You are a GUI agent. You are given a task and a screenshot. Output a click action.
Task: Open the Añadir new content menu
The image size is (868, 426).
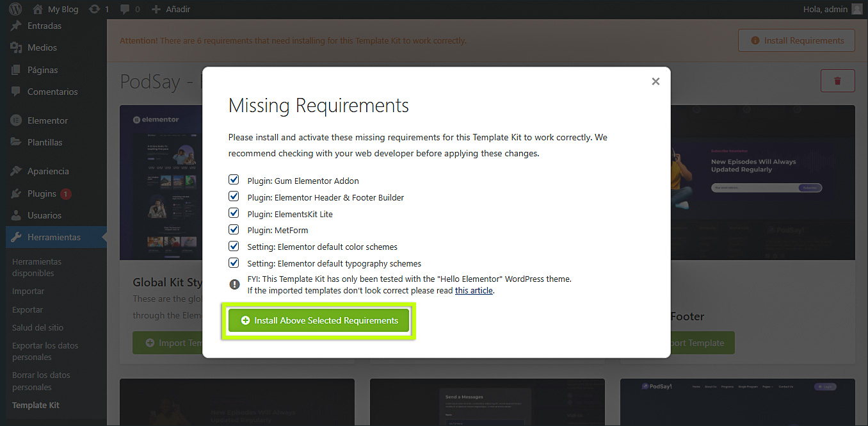(x=171, y=9)
